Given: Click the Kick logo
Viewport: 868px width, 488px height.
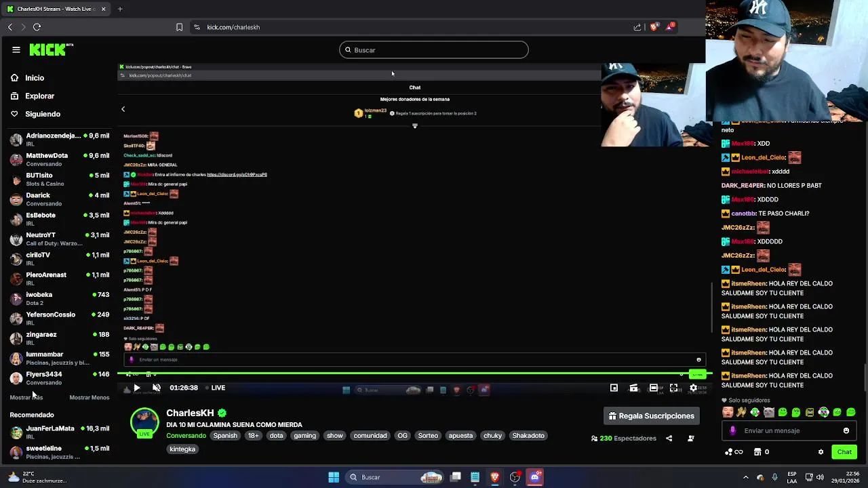Looking at the screenshot, I should coord(51,49).
